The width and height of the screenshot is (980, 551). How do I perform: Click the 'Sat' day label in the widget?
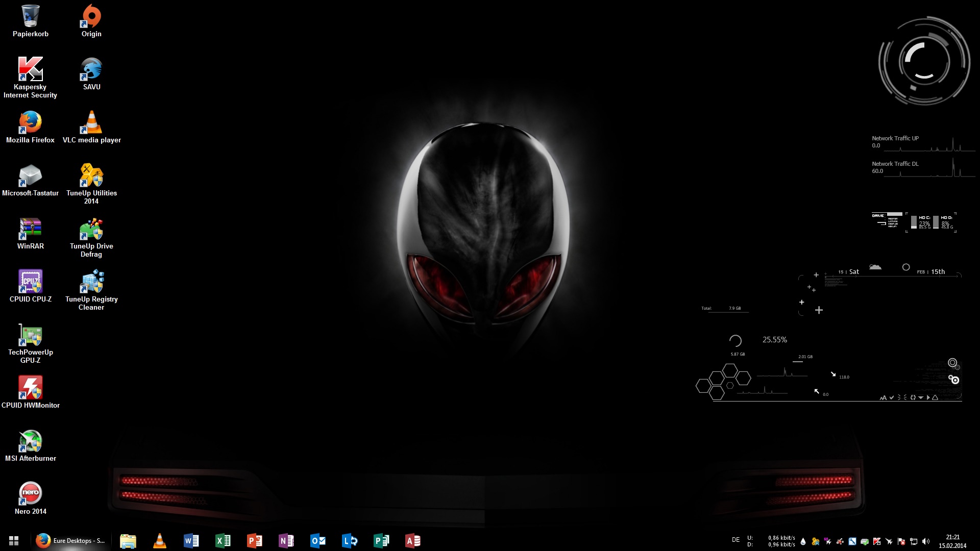tap(854, 272)
